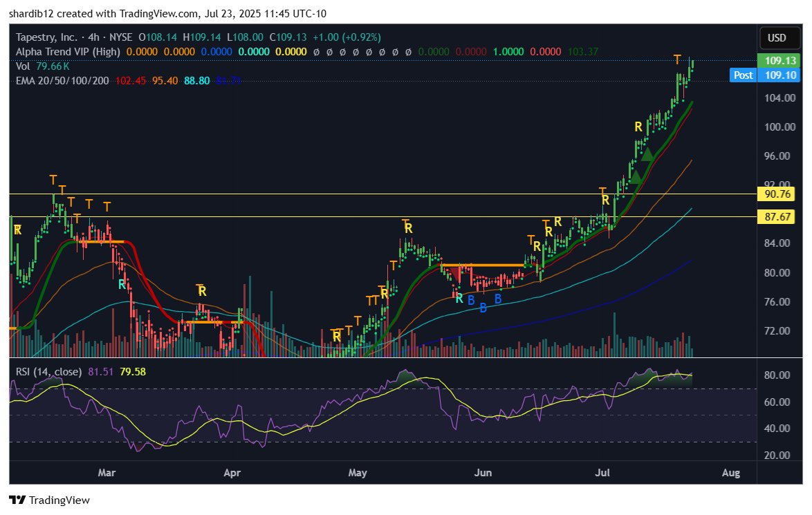Select the lower green triangle buy marker

pos(636,176)
